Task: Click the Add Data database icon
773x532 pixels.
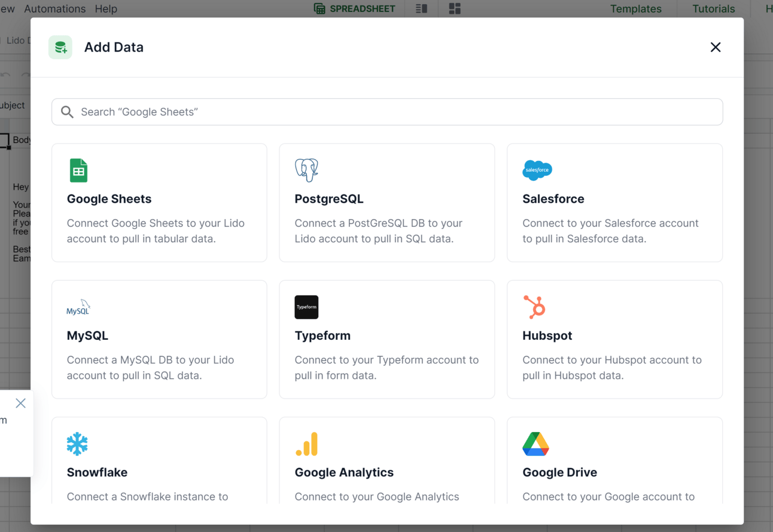Action: point(60,47)
